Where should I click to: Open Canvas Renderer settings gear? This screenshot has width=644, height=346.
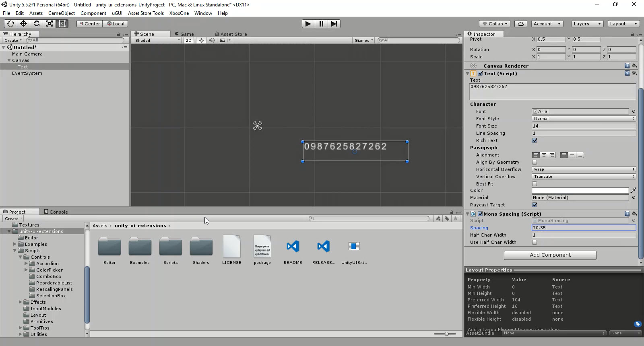(x=634, y=66)
